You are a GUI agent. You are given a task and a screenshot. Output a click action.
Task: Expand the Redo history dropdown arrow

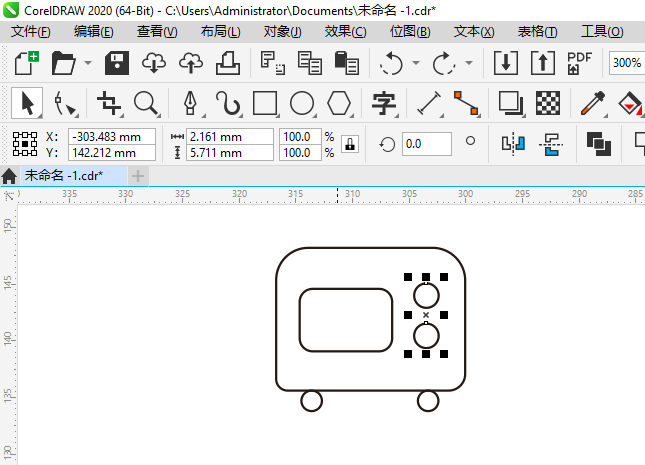[469, 63]
